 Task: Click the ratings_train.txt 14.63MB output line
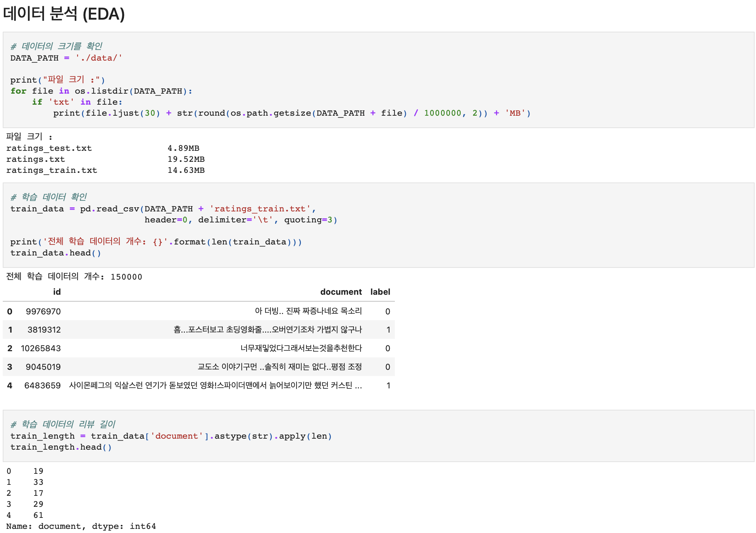coord(105,170)
